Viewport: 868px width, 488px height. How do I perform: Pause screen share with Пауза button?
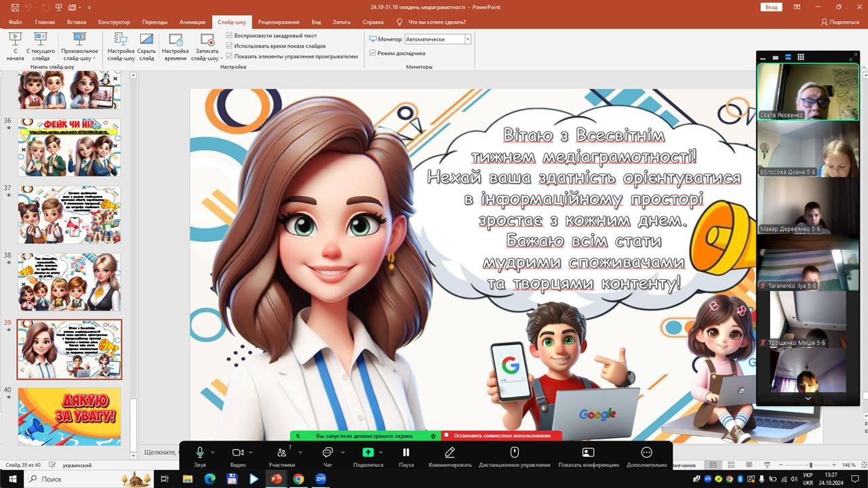click(x=406, y=456)
